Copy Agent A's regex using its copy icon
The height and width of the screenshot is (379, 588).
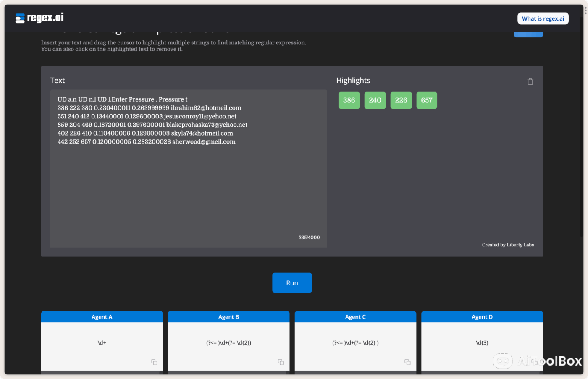[154, 361]
